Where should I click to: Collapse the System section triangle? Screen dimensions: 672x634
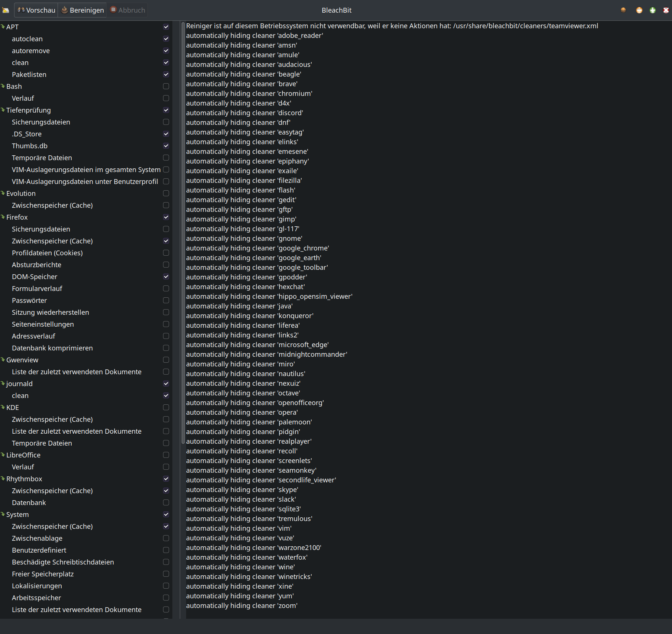coord(3,514)
